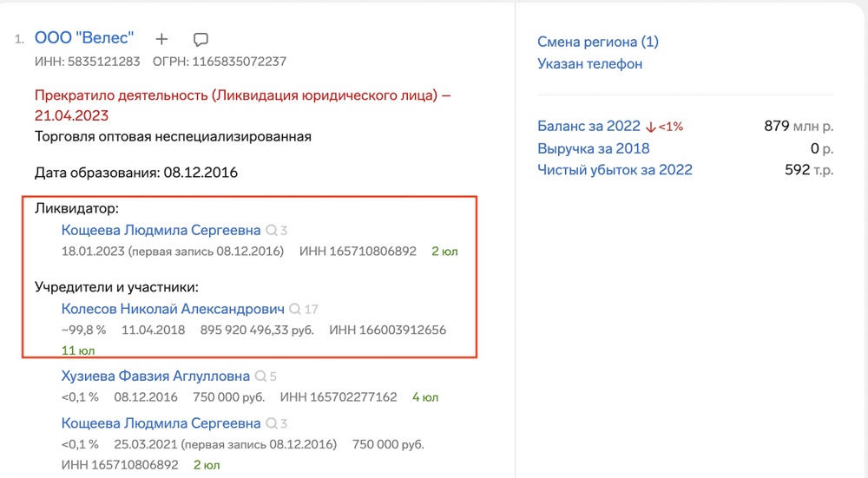Viewport: 868px width, 478px height.
Task: Open Хузиева Фавзия Агнулловна profile link
Action: point(155,377)
